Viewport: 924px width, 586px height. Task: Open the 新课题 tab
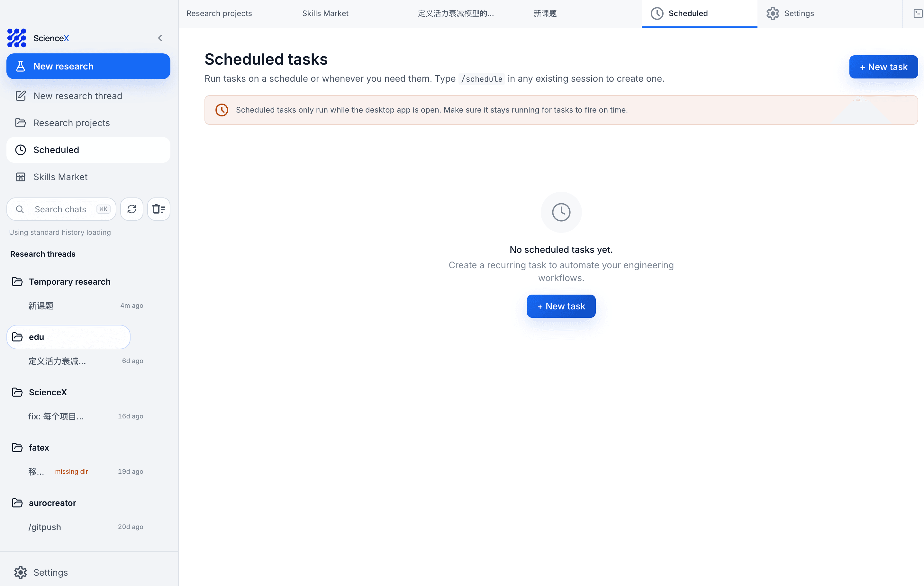pos(545,14)
